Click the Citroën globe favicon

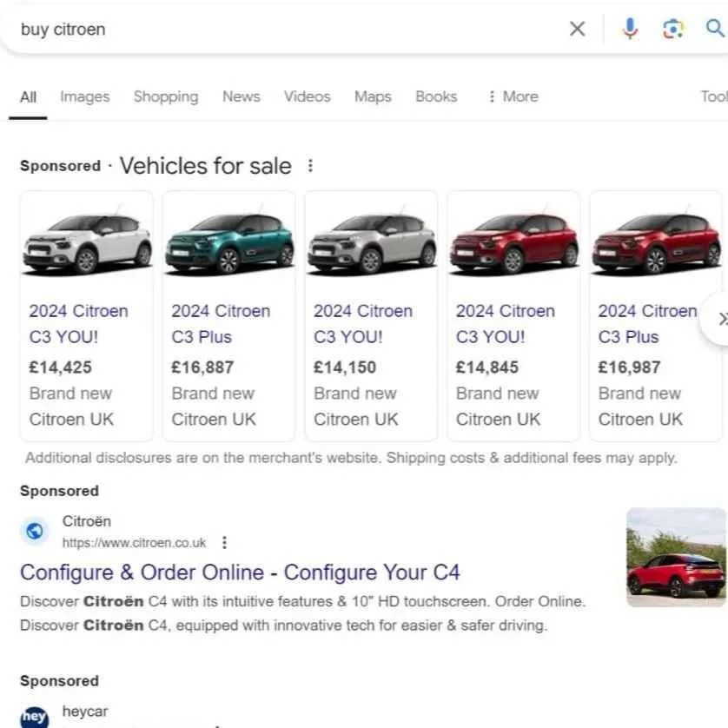pyautogui.click(x=35, y=531)
